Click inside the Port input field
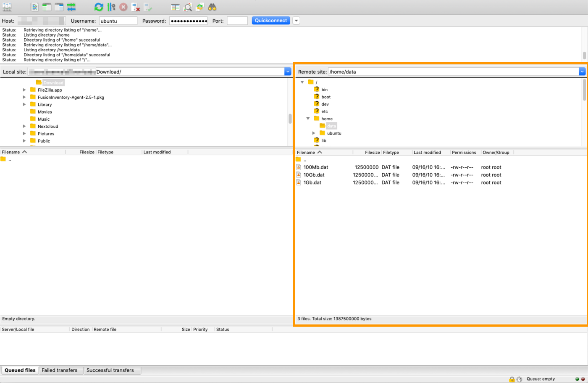Image resolution: width=588 pixels, height=383 pixels. 237,20
